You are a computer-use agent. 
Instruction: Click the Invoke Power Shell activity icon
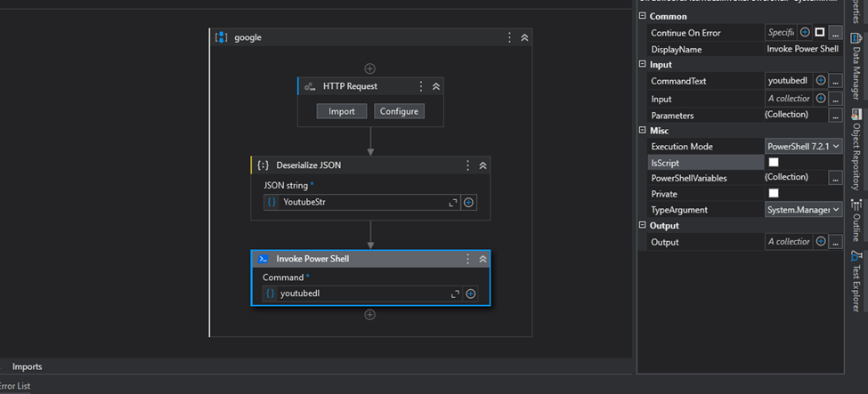tap(264, 259)
